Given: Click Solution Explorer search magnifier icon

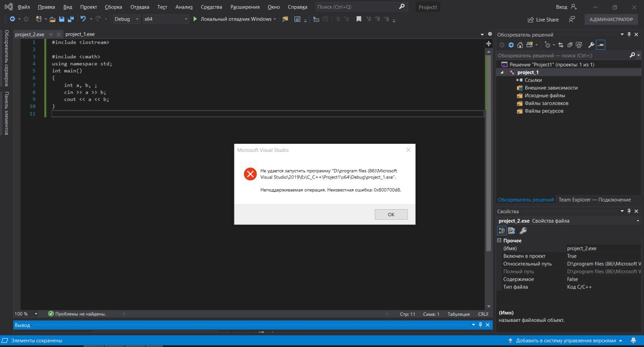Looking at the screenshot, I should click(632, 55).
